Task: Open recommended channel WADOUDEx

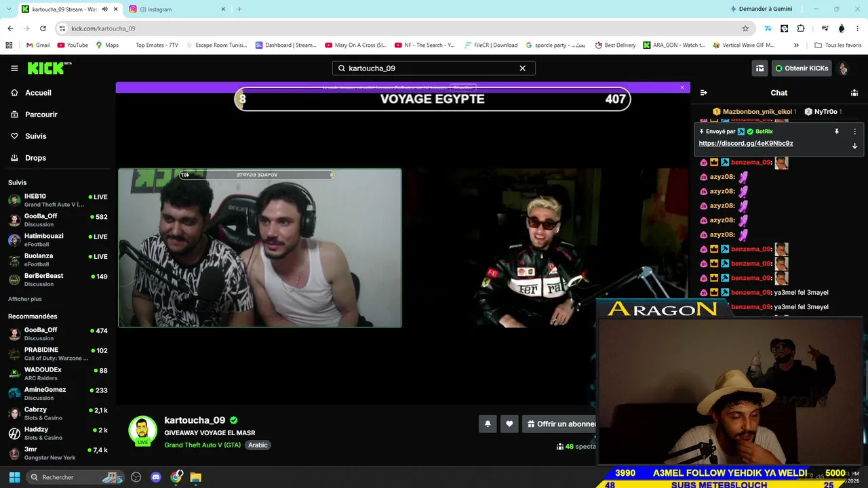Action: click(58, 373)
